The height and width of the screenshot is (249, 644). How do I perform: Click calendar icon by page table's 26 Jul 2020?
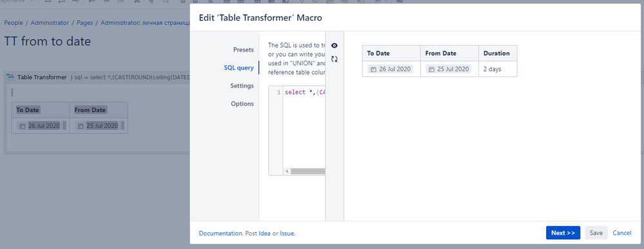(x=23, y=126)
